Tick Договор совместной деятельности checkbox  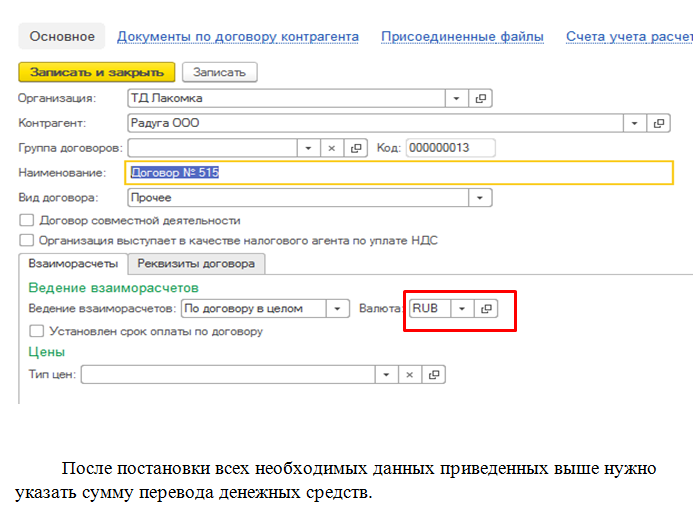[27, 220]
